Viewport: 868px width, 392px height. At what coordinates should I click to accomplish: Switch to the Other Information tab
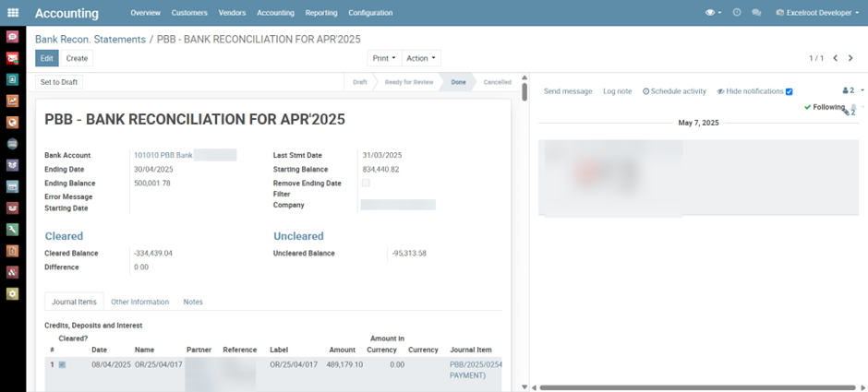[x=140, y=302]
